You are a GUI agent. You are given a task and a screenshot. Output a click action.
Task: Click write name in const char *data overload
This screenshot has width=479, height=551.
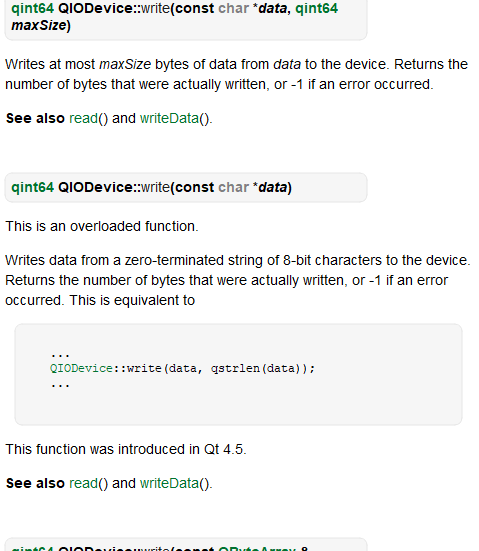(155, 187)
